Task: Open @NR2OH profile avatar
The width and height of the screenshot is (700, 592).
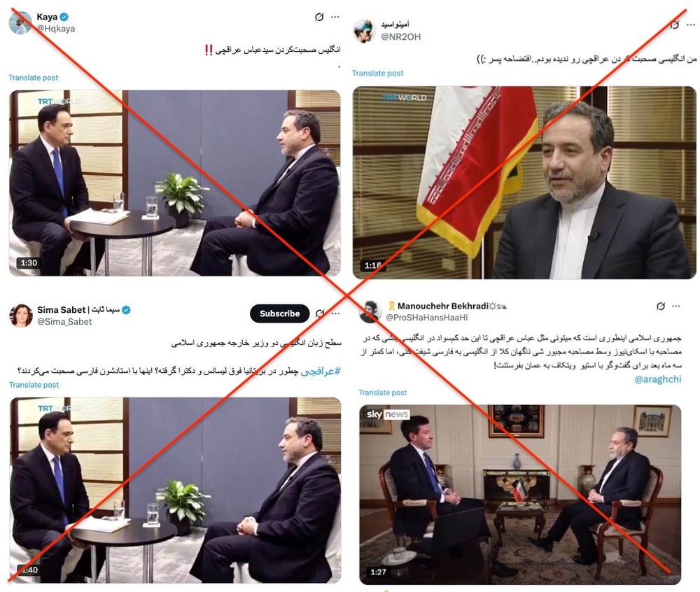Action: pyautogui.click(x=363, y=31)
